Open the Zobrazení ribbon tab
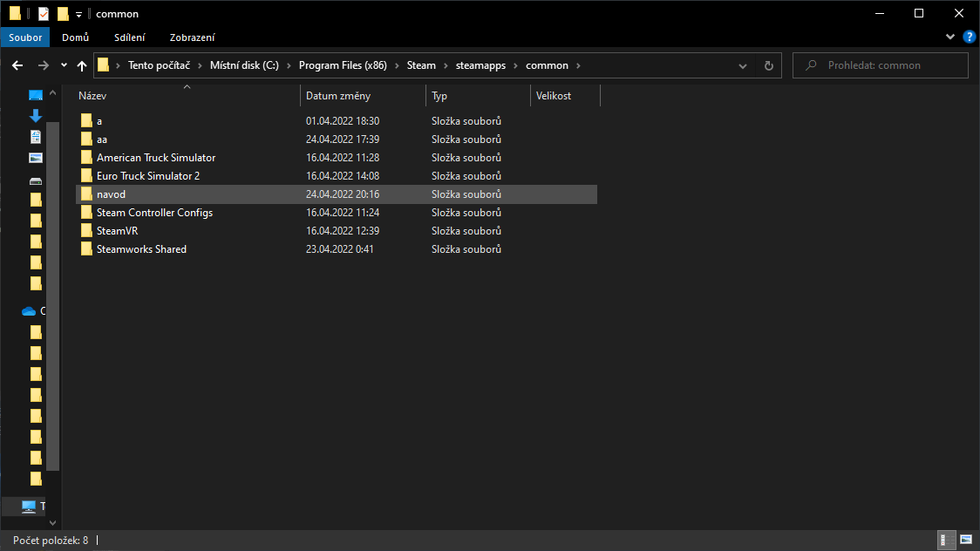Screen dimensions: 980x551 pos(192,37)
